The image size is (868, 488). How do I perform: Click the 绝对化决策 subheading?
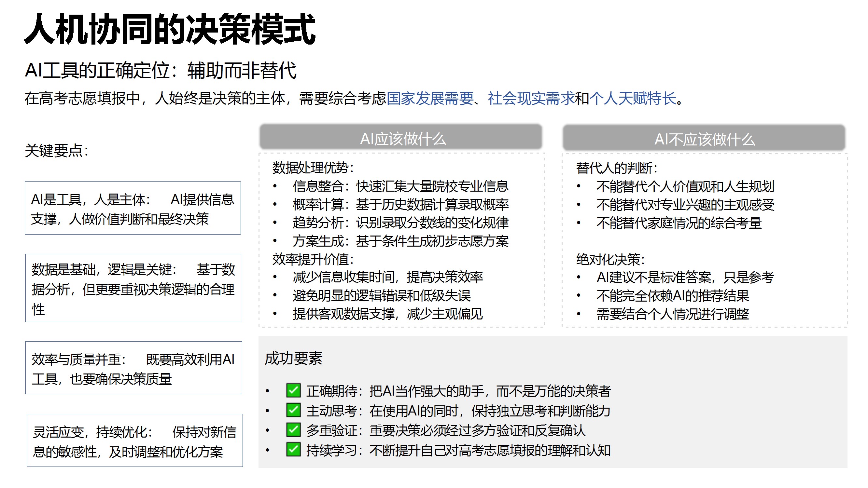[x=610, y=259]
